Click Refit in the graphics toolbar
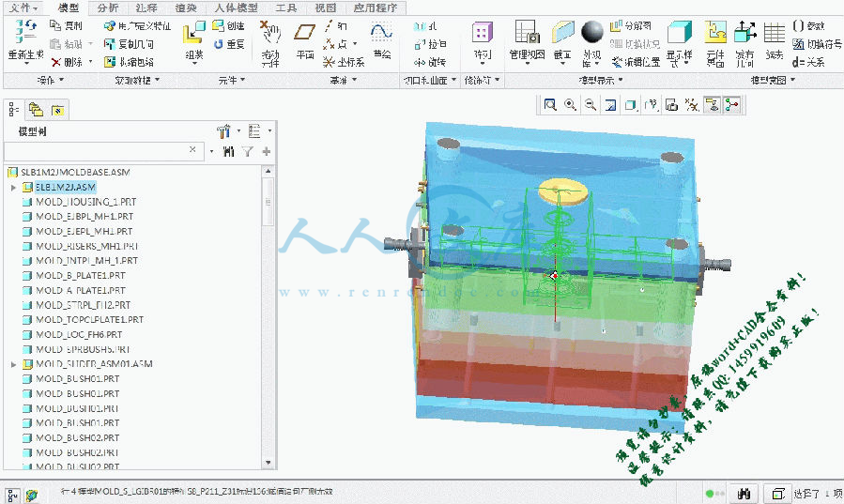 click(x=549, y=105)
